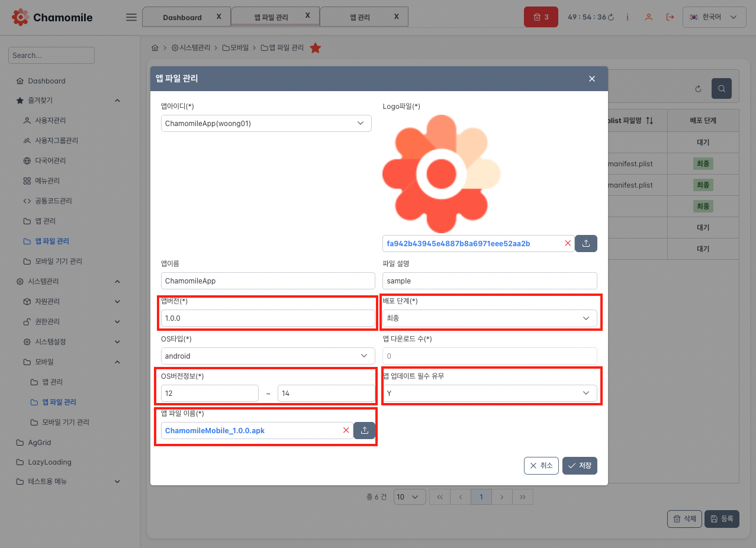Image resolution: width=756 pixels, height=548 pixels.
Task: Click the hamburger menu toggle icon
Action: tap(131, 17)
